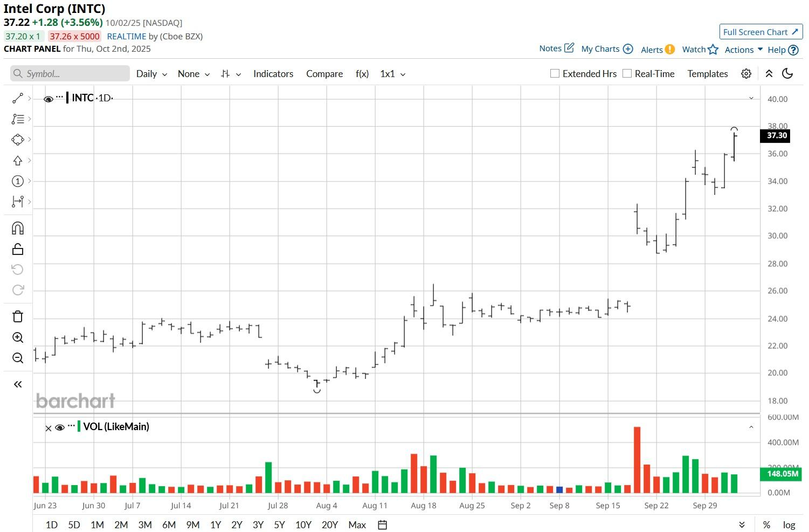Screen dimensions: 809x532
Task: Remove the VOL indicator with the X
Action: [x=49, y=429]
